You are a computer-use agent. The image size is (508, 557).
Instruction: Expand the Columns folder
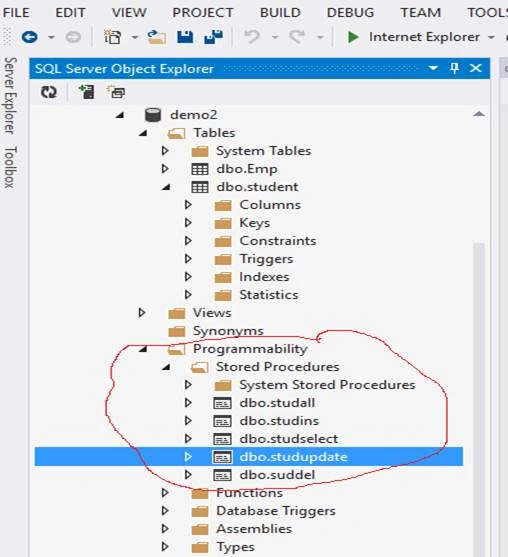(x=188, y=205)
